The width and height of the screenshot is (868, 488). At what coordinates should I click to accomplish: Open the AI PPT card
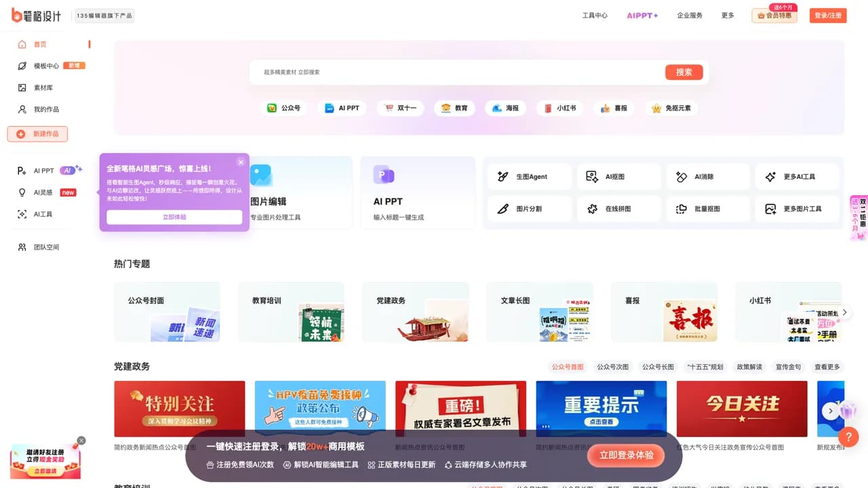tap(418, 193)
